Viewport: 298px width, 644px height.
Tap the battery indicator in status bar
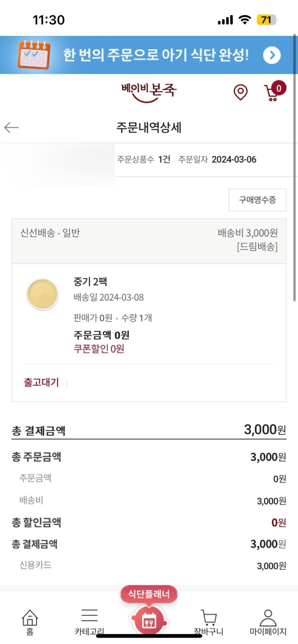click(267, 20)
